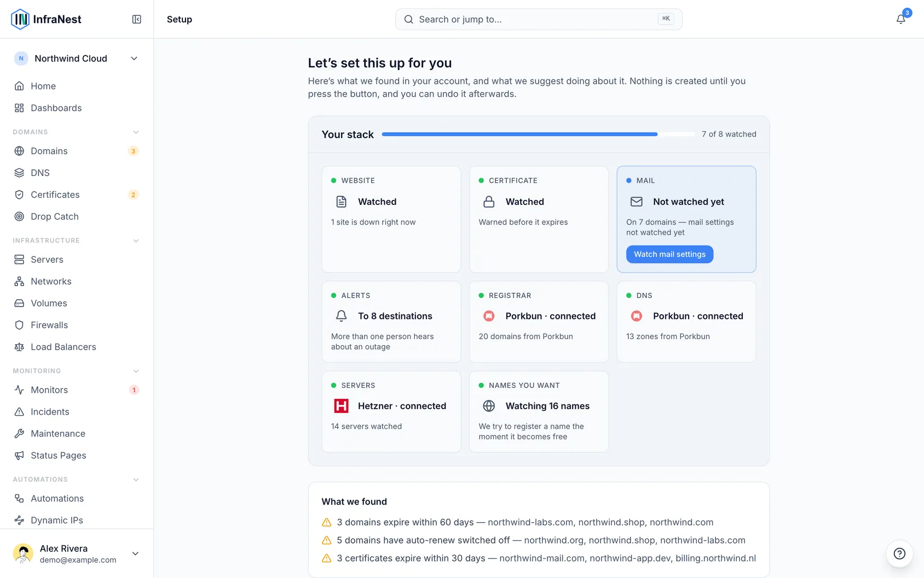Viewport: 924px width, 578px height.
Task: Open the help question mark icon
Action: (x=899, y=553)
